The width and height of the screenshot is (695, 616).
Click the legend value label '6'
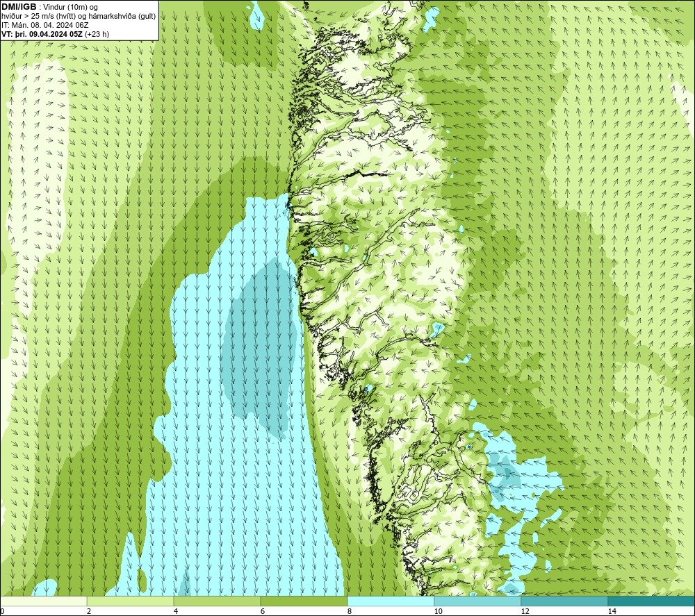pos(263,611)
